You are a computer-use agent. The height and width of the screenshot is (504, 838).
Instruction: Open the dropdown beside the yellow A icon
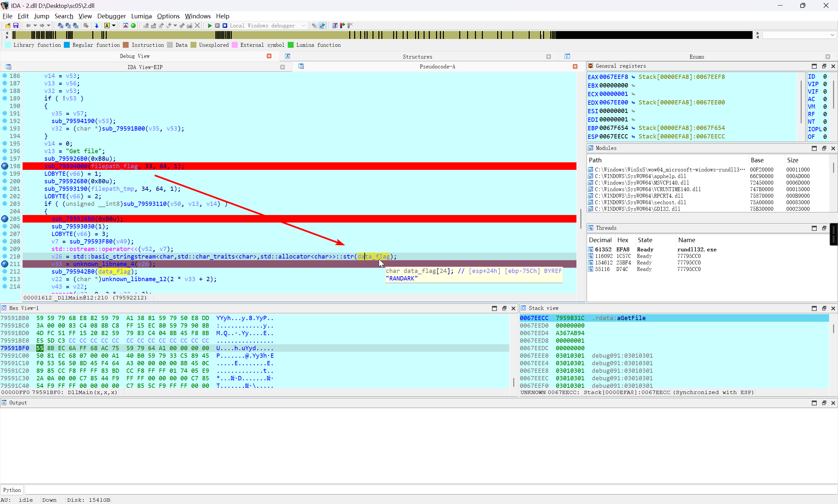tap(114, 26)
